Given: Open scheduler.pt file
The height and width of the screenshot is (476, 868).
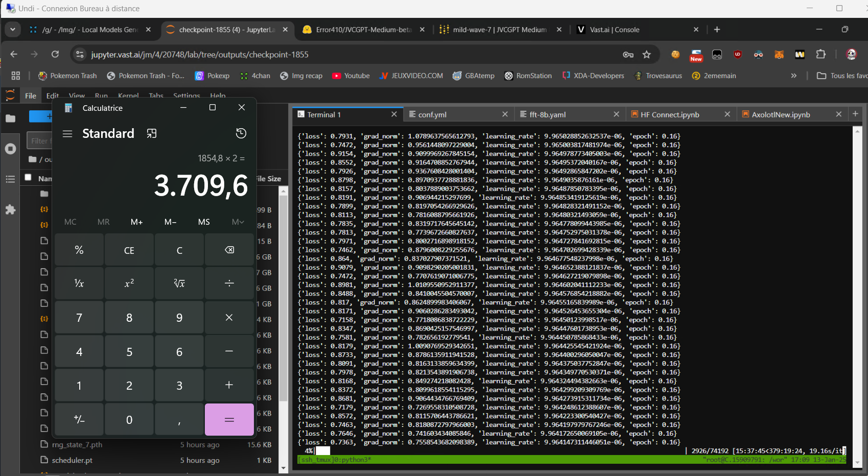Looking at the screenshot, I should point(72,460).
